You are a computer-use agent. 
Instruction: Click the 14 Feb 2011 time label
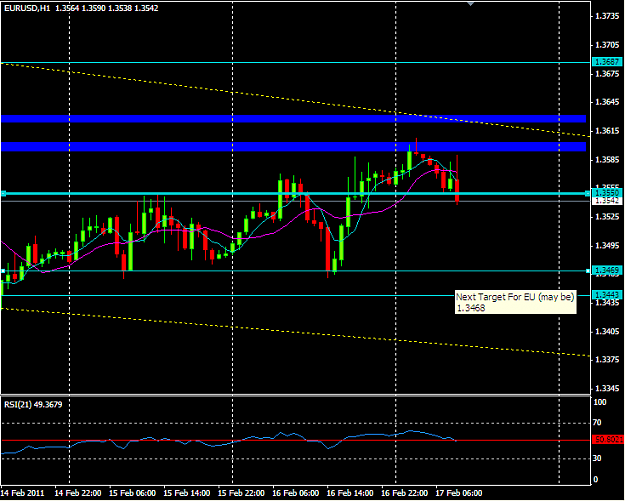22,493
